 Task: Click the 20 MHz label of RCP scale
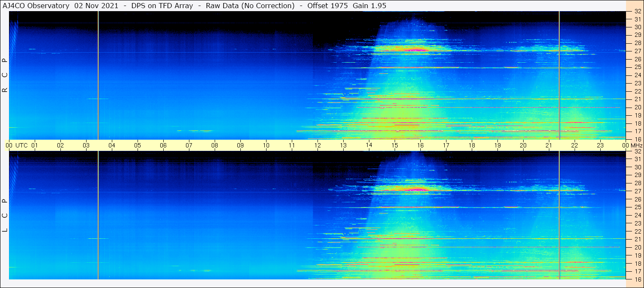pos(637,107)
